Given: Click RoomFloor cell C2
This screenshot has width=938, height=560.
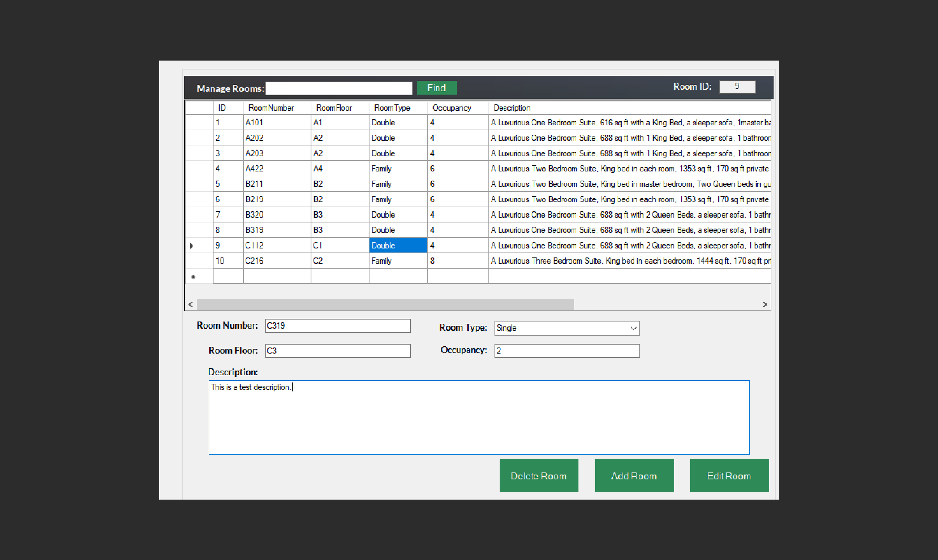Looking at the screenshot, I should 340,261.
